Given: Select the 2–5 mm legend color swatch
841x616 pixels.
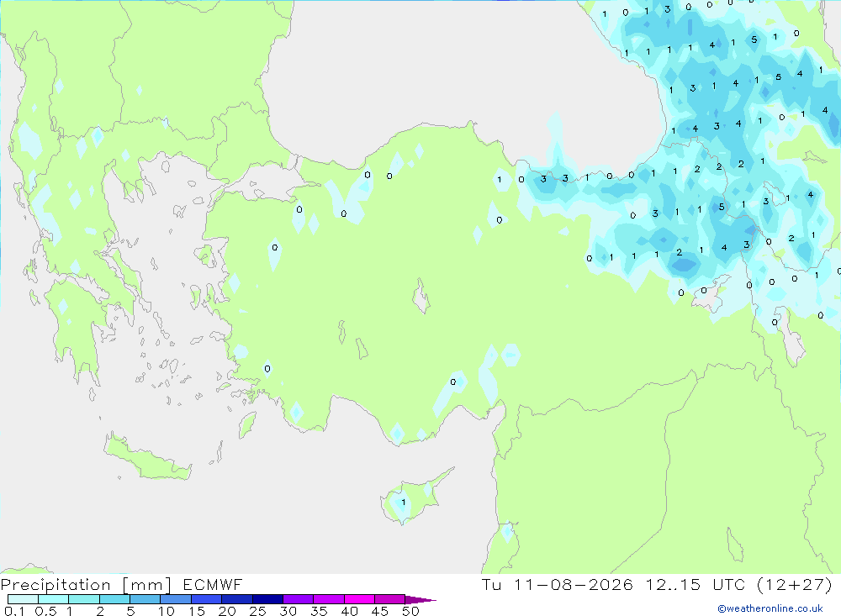Looking at the screenshot, I should click(114, 599).
